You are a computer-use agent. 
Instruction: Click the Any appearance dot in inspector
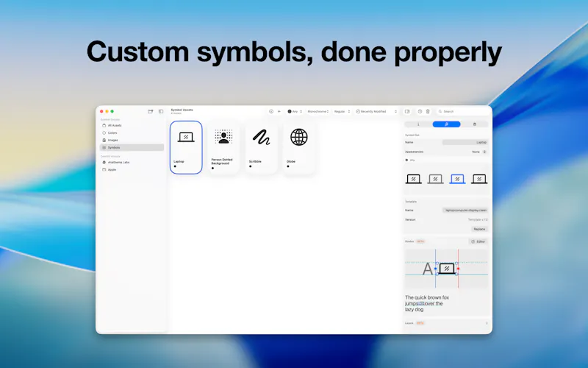pyautogui.click(x=407, y=160)
